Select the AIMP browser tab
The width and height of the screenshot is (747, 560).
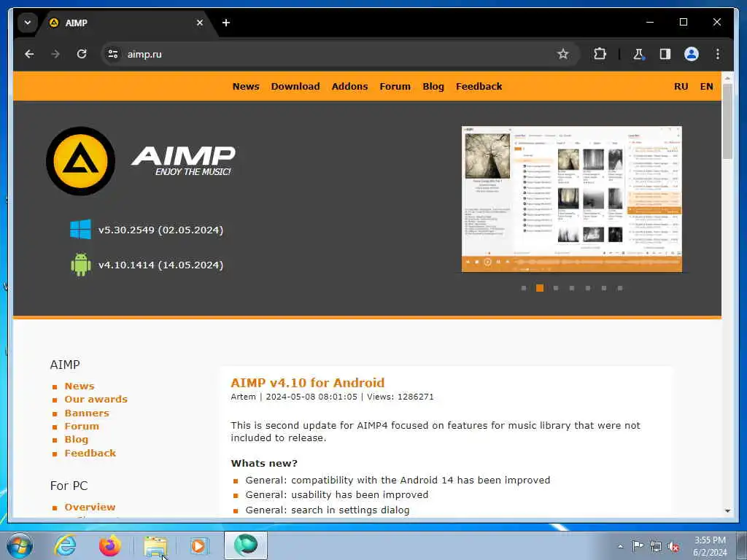tap(126, 23)
